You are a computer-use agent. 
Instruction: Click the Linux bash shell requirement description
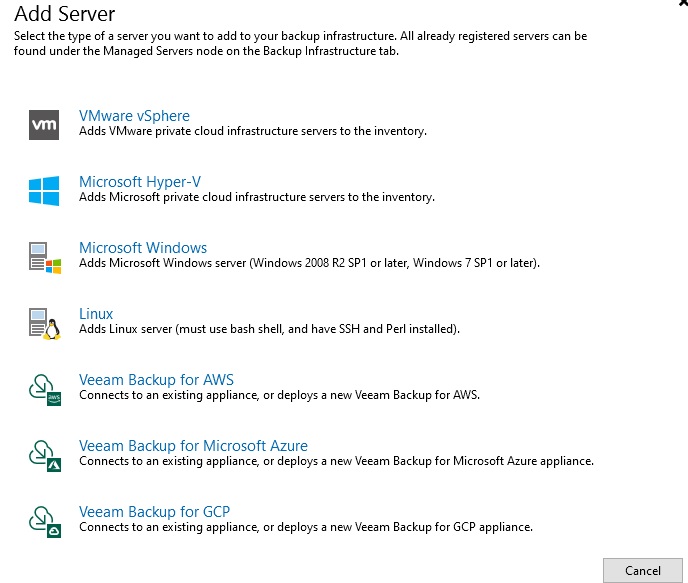pos(269,329)
